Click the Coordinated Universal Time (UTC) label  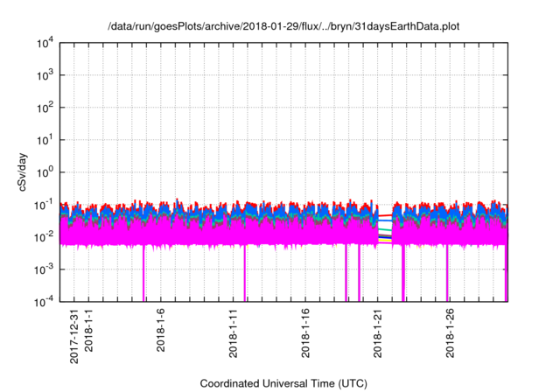(283, 384)
